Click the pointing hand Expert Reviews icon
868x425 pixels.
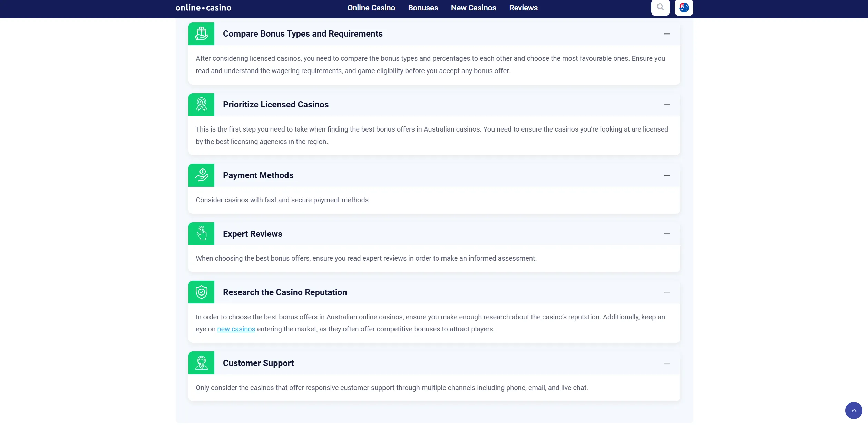click(x=201, y=234)
